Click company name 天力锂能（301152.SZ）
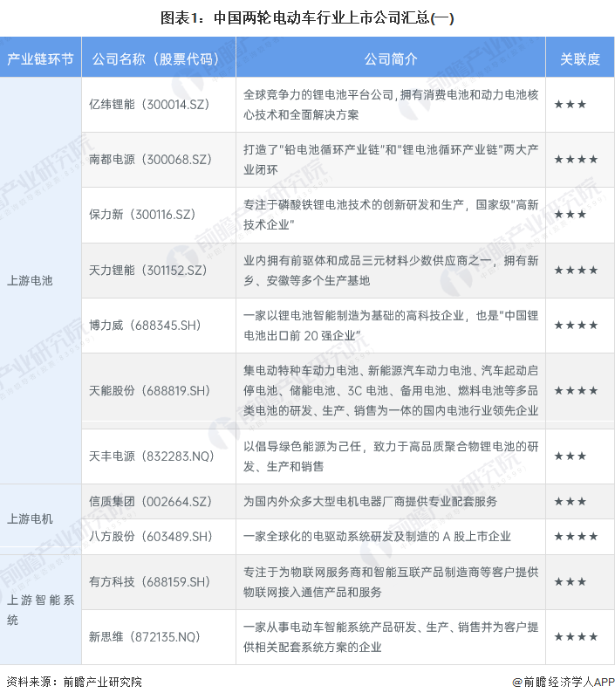This screenshot has height=700, width=615. (148, 270)
